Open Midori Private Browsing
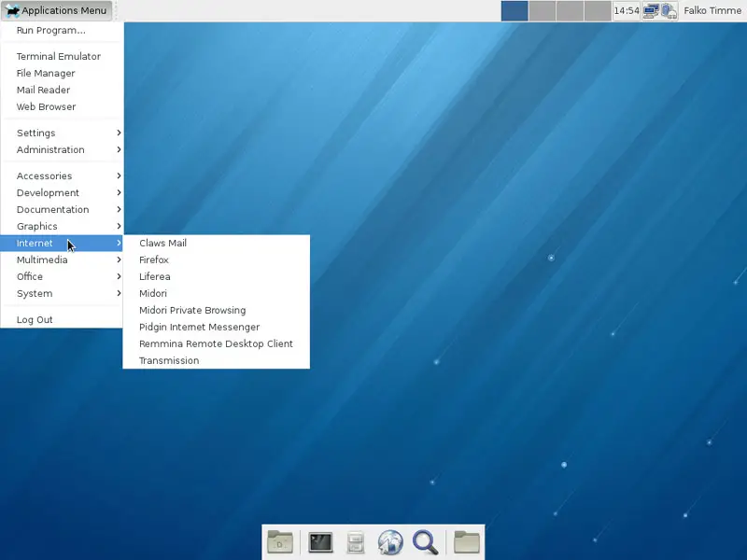Viewport: 747px width, 560px height. coord(217,310)
